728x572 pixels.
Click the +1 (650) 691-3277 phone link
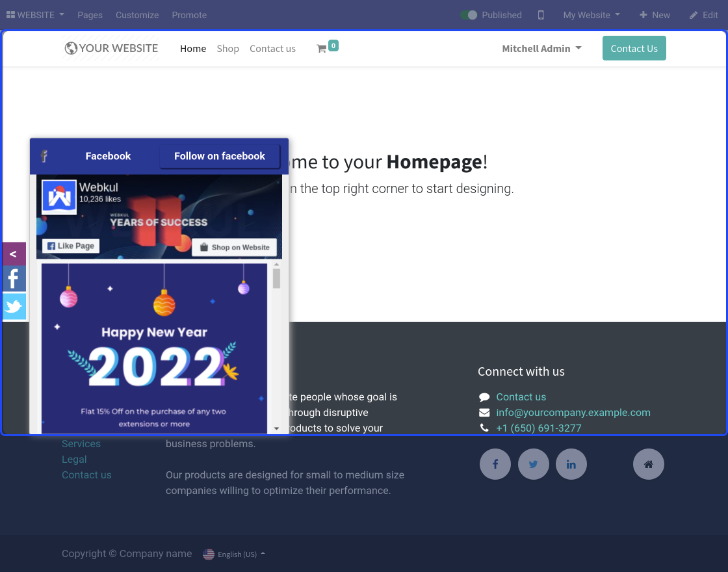coord(539,428)
